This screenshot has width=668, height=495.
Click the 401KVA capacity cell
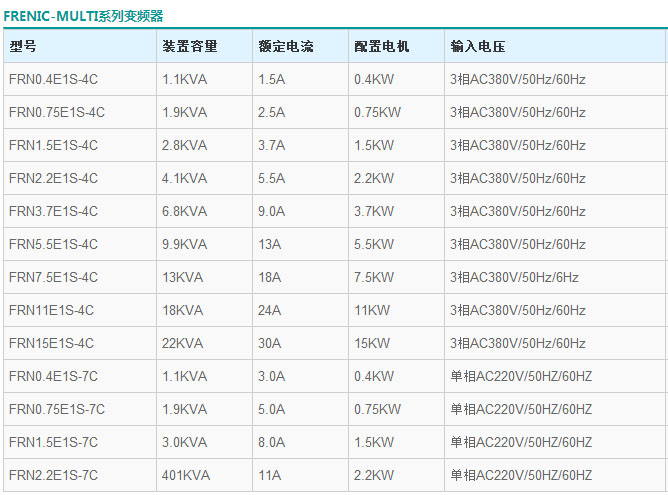click(185, 475)
